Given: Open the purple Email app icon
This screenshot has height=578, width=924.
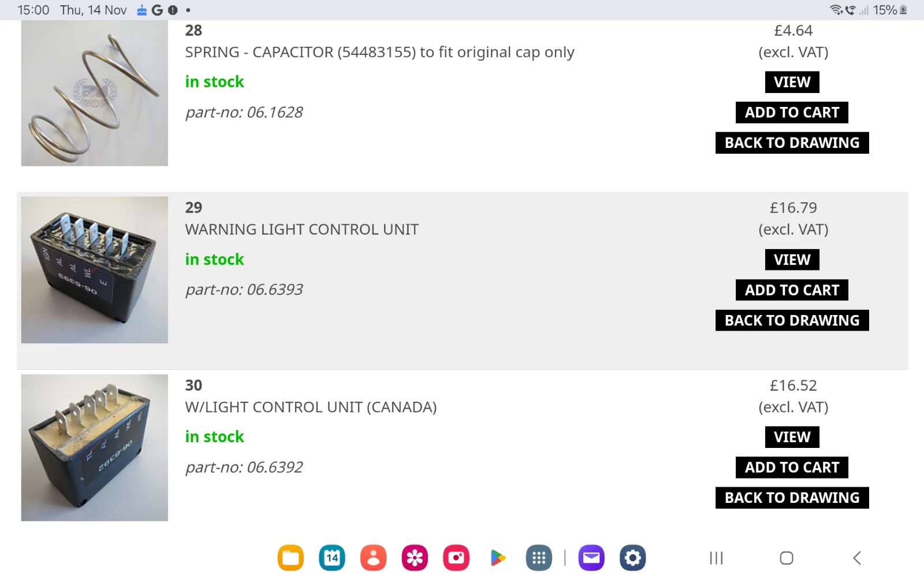Looking at the screenshot, I should click(x=591, y=558).
